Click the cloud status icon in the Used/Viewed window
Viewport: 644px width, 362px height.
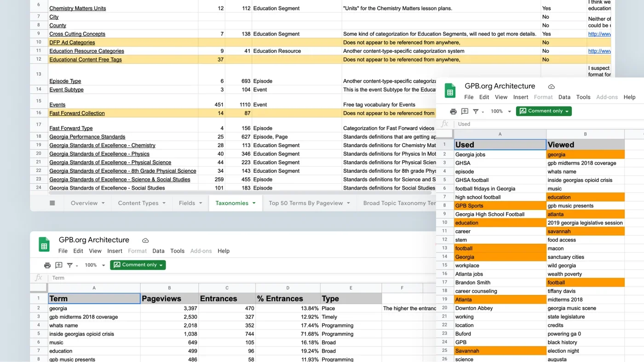(551, 86)
